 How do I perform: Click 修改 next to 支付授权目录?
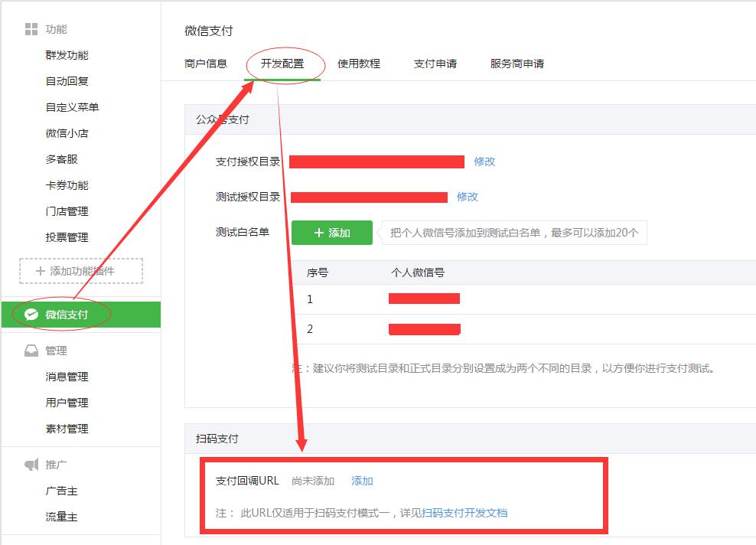(484, 162)
